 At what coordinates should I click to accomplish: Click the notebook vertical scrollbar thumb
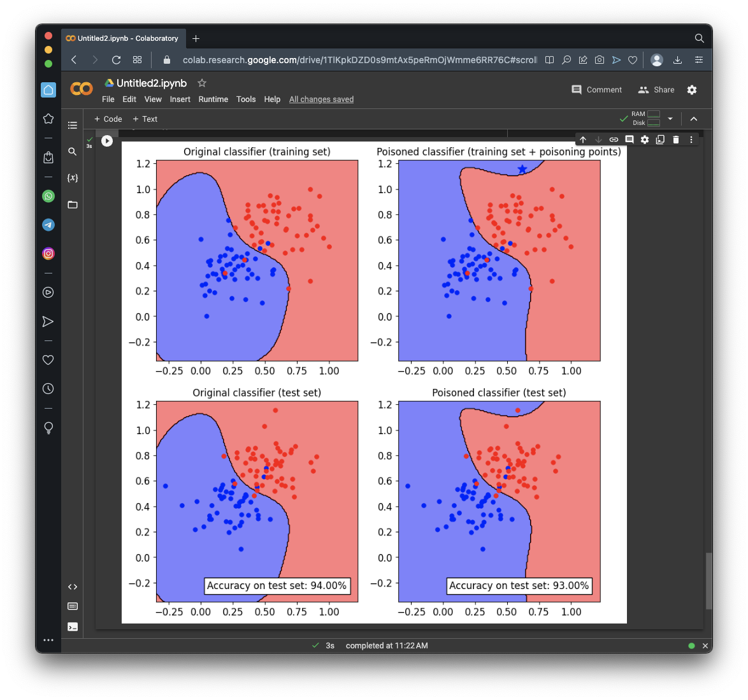click(709, 581)
